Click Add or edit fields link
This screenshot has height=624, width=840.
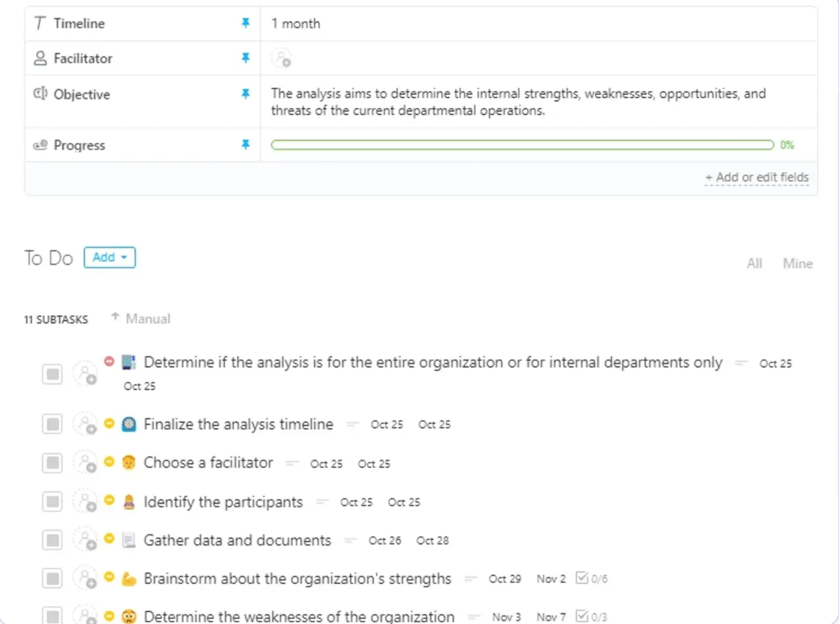click(757, 177)
